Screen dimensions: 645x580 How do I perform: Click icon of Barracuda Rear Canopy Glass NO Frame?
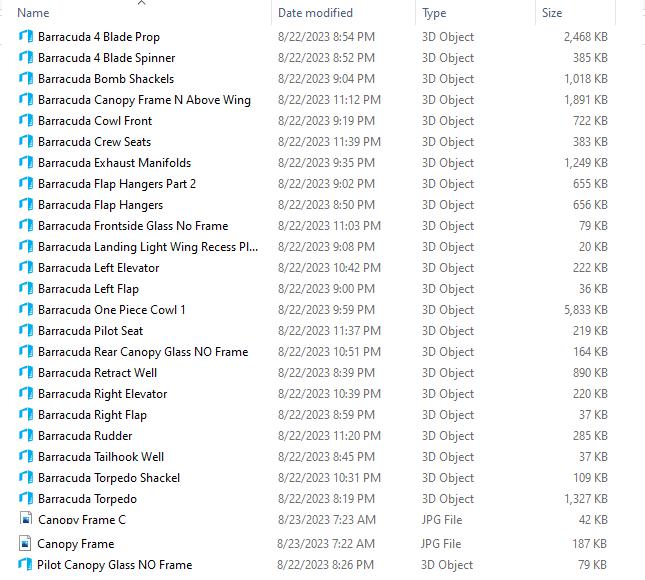[26, 351]
